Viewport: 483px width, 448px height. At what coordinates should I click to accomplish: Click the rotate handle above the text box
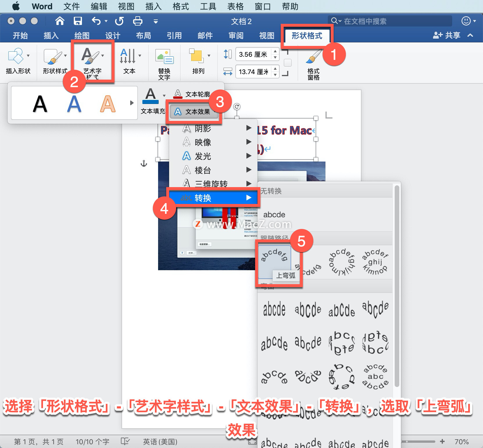[x=237, y=107]
